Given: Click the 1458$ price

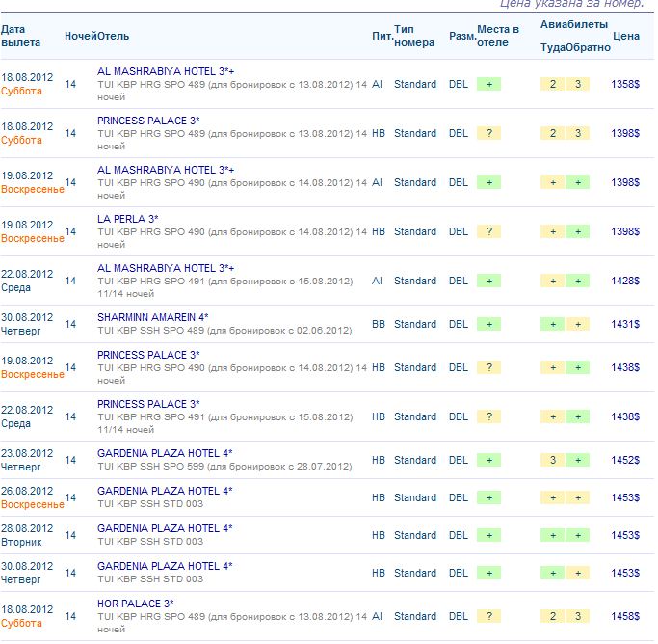Looking at the screenshot, I should (x=625, y=616).
